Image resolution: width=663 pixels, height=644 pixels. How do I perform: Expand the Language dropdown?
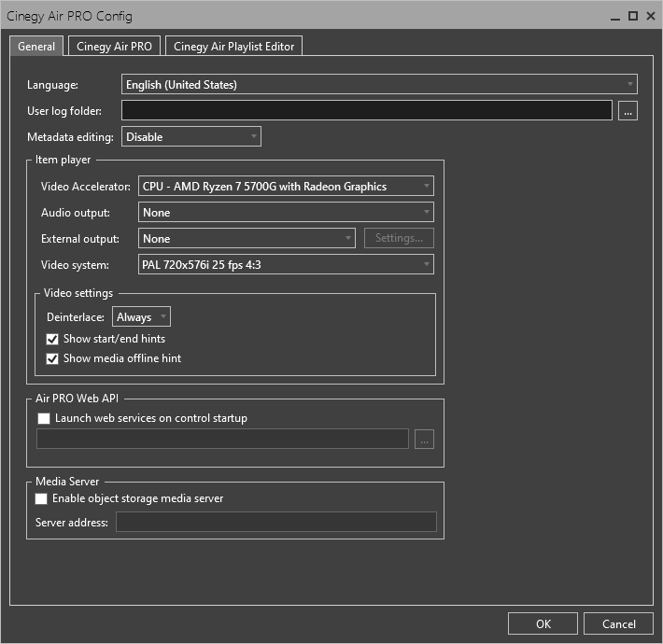coord(379,85)
